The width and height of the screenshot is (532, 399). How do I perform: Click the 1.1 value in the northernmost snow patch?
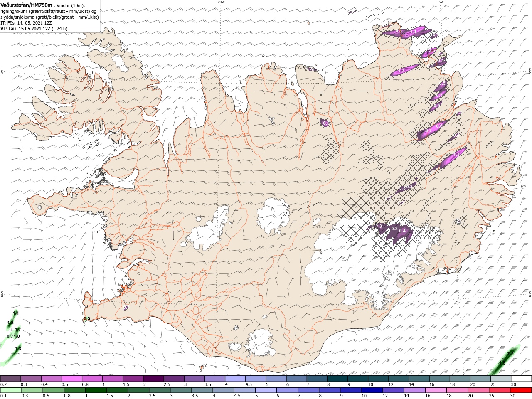point(414,32)
